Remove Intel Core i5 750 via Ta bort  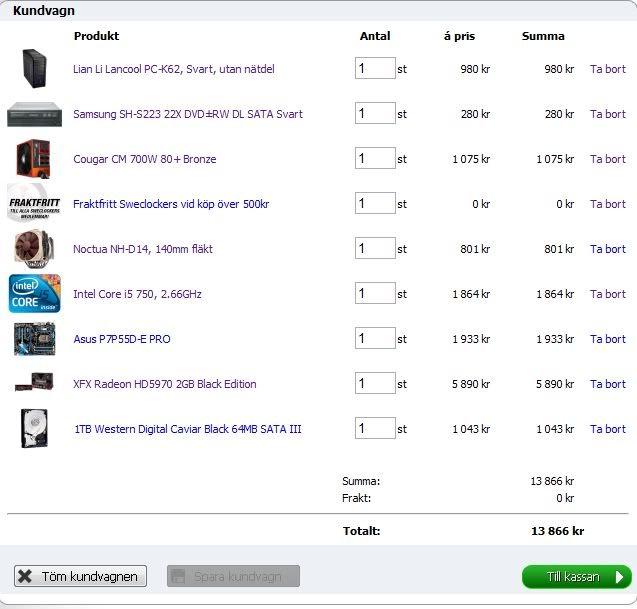(x=608, y=294)
